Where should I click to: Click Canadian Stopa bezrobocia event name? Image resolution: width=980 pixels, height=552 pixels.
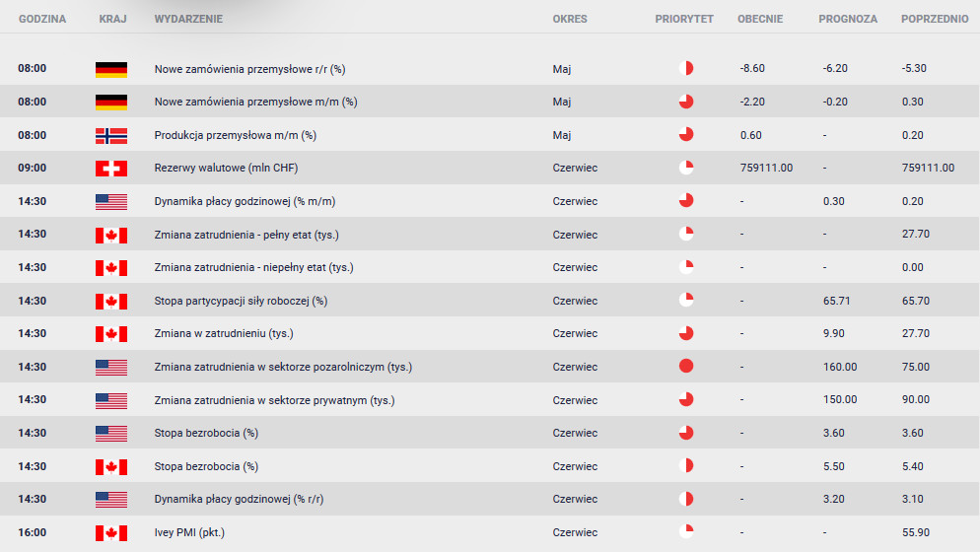pos(206,466)
